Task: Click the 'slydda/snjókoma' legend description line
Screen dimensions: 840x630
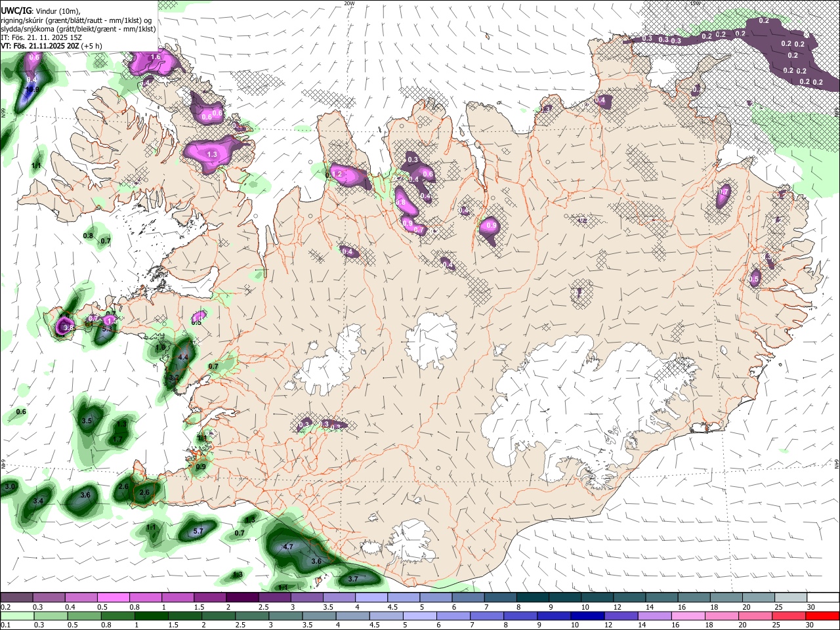Action: (79, 28)
